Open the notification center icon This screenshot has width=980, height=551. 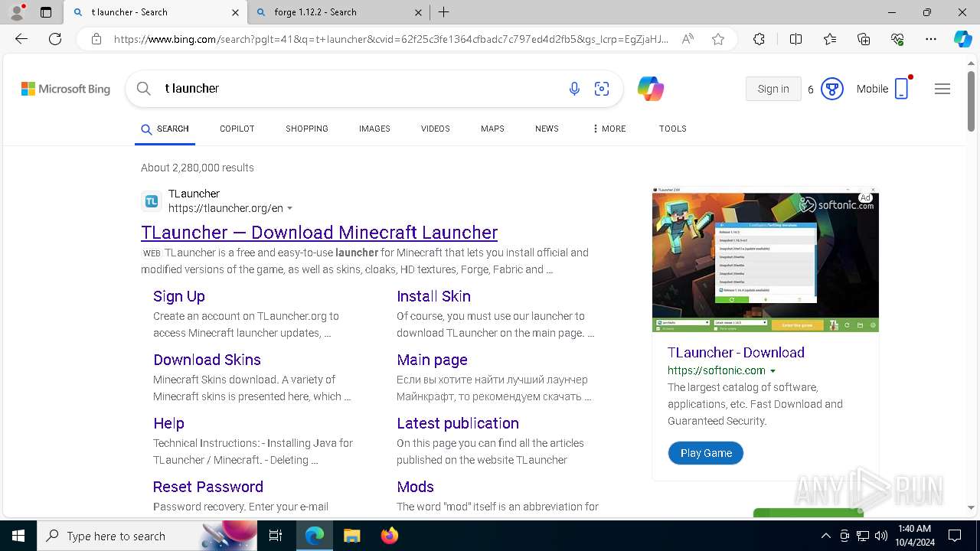(955, 536)
